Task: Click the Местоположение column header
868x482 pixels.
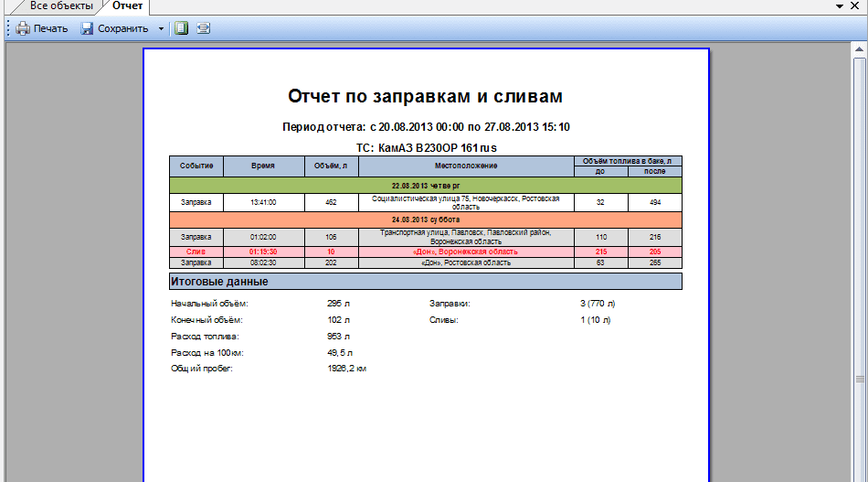Action: tap(465, 166)
